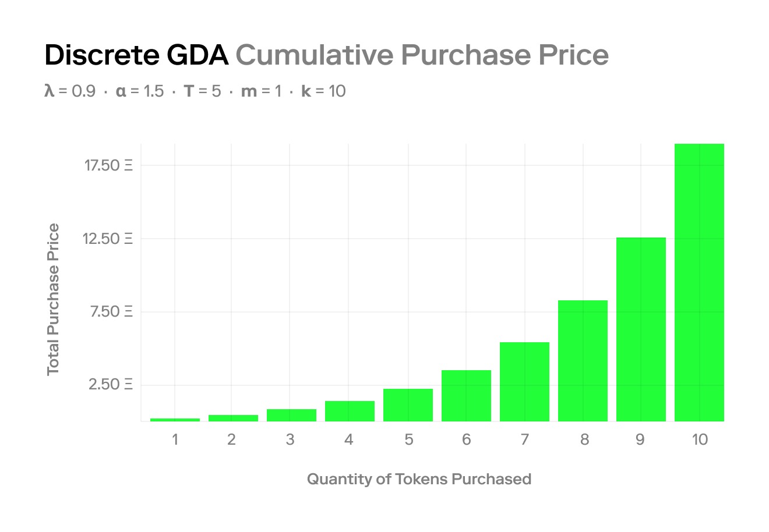769x532 pixels.
Task: Click the Quantity of Tokens Purchased label
Action: [419, 480]
